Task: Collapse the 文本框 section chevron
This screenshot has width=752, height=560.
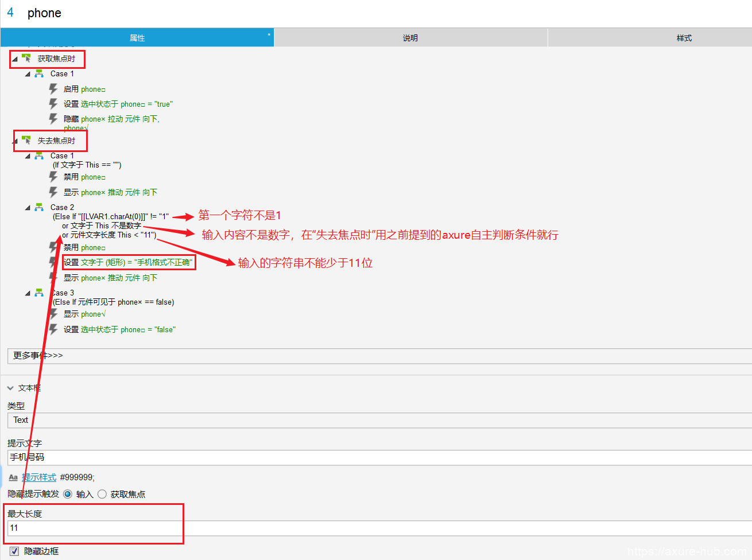Action: coord(10,388)
